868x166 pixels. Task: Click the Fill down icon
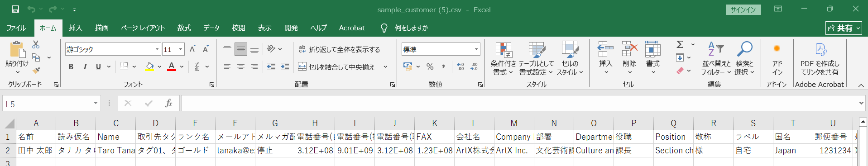coord(680,57)
